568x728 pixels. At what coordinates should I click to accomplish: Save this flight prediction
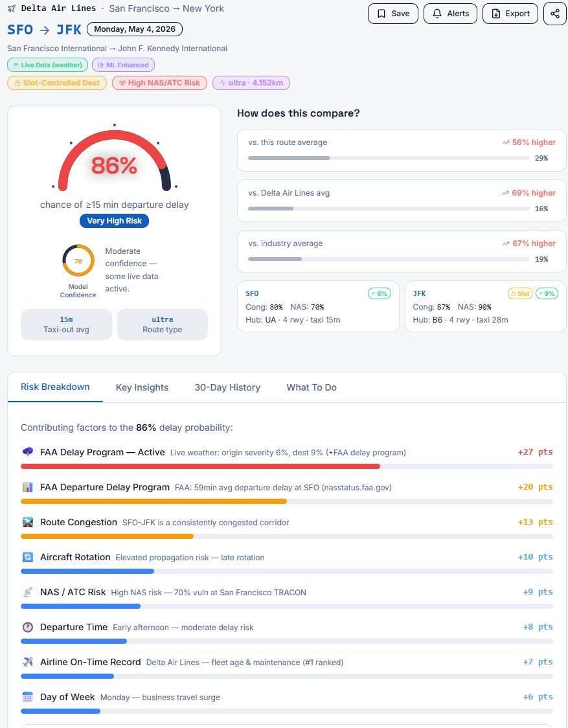[x=393, y=14]
